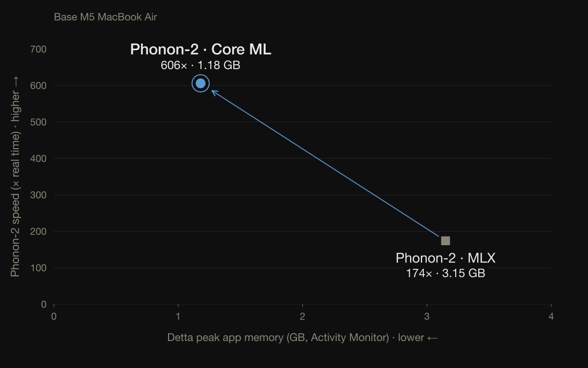This screenshot has width=588, height=368.
Task: Click the 606× · 1.18 GB annotation
Action: point(200,65)
